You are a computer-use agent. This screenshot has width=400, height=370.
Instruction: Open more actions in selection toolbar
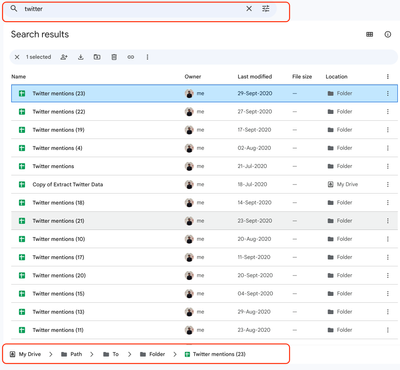click(x=147, y=57)
